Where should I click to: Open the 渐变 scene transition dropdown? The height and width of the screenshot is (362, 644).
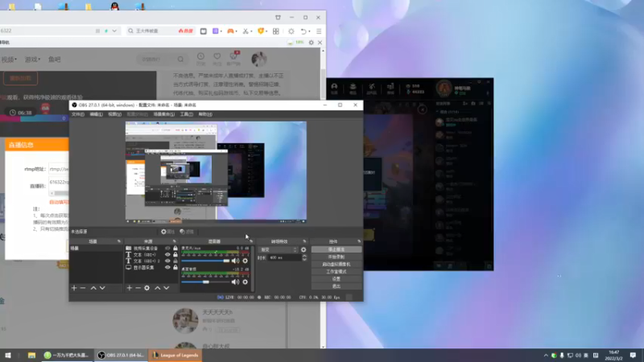pyautogui.click(x=278, y=249)
